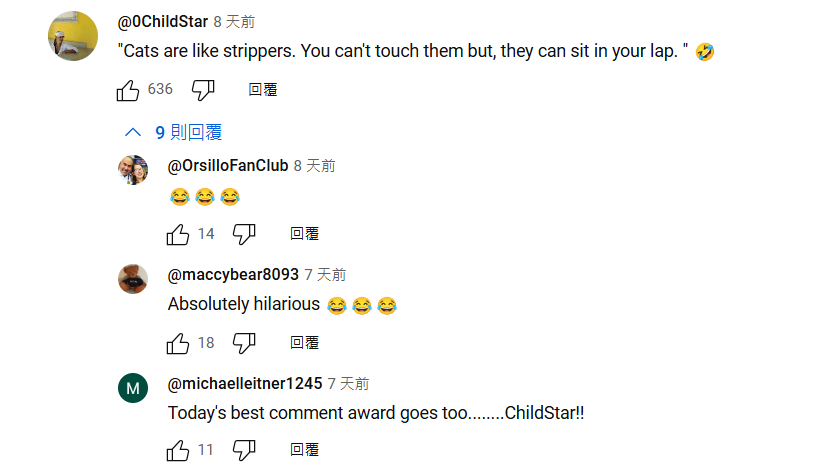Open @michaelleitner1245's channel from username
The width and height of the screenshot is (825, 465).
245,383
